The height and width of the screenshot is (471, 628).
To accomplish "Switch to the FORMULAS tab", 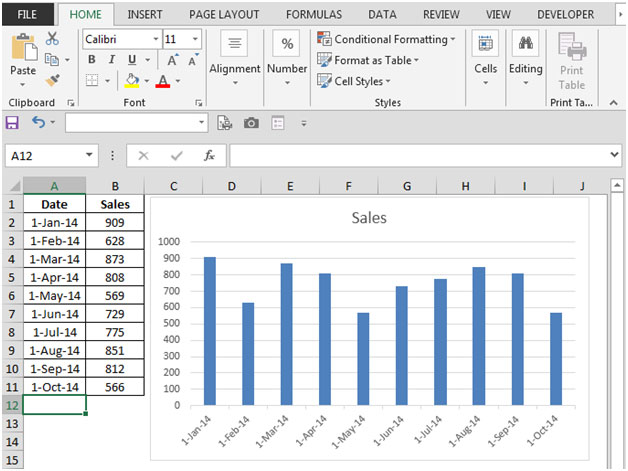I will coord(314,15).
